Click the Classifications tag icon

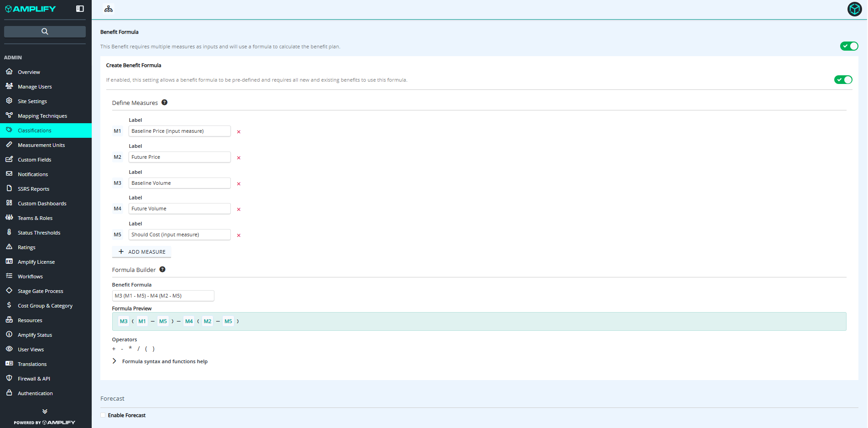point(9,130)
